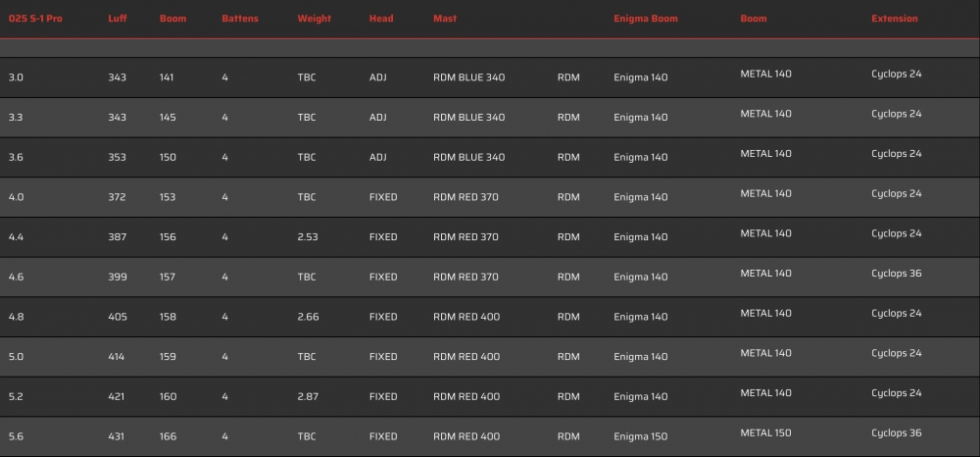This screenshot has width=980, height=457.
Task: Click the "Mast" column header
Action: 445,19
